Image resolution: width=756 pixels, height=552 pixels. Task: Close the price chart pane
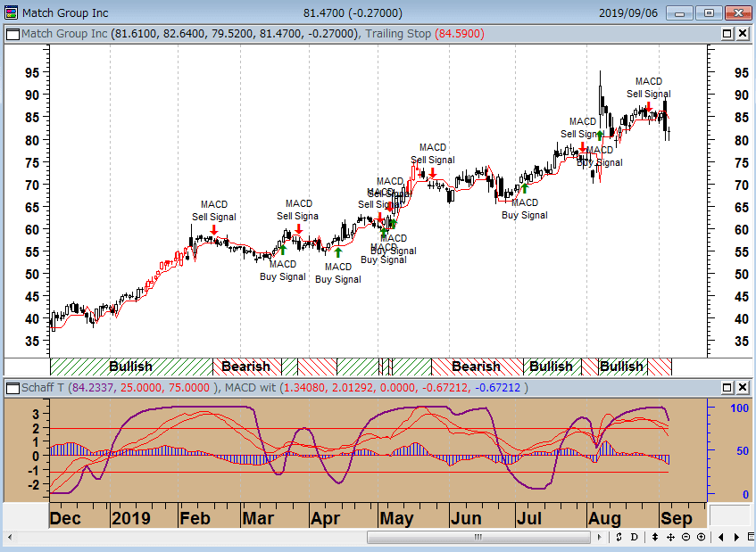(743, 34)
